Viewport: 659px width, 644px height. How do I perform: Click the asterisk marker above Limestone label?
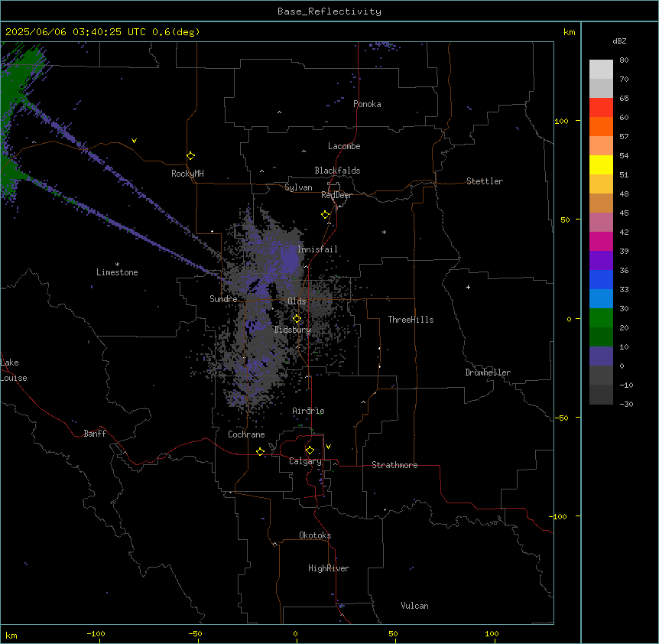click(x=117, y=265)
